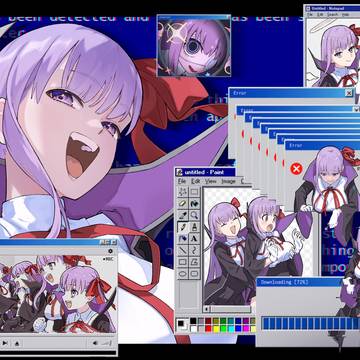The height and width of the screenshot is (360, 360).
Task: Click the frontmost 'Error' dialog title
Action: click(x=296, y=145)
